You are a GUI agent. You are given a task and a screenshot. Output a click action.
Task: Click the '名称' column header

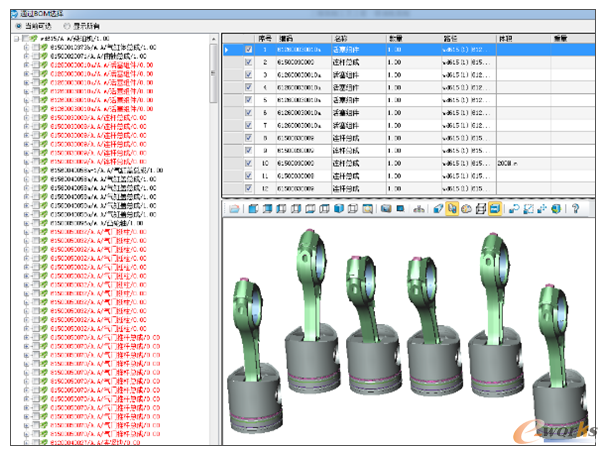[x=343, y=37]
